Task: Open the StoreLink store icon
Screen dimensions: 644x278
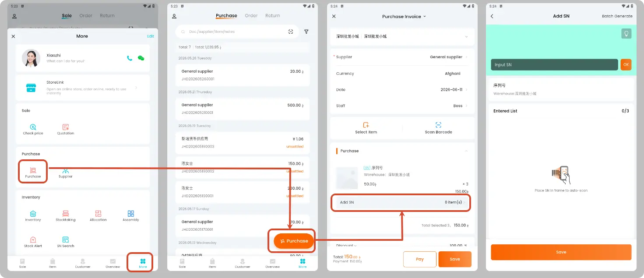Action: coord(31,88)
